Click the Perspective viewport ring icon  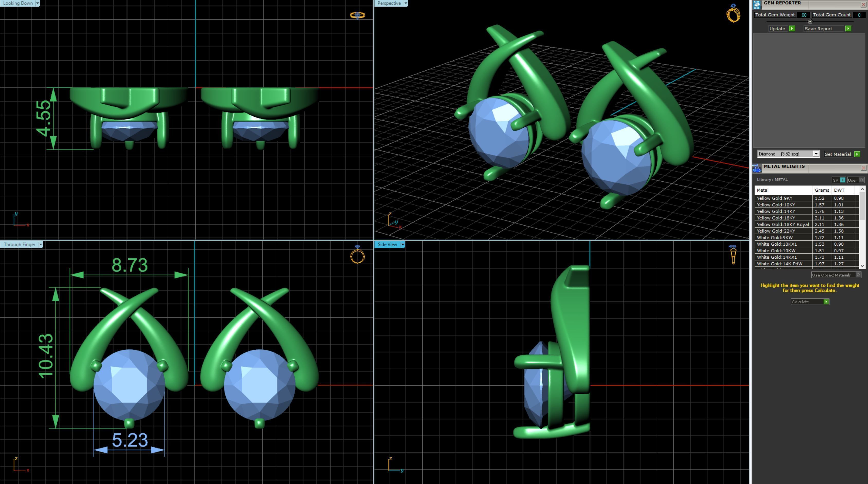click(x=733, y=13)
